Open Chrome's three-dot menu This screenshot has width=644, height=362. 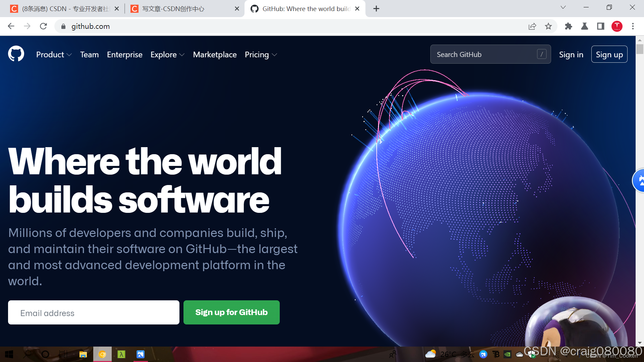[x=633, y=26]
